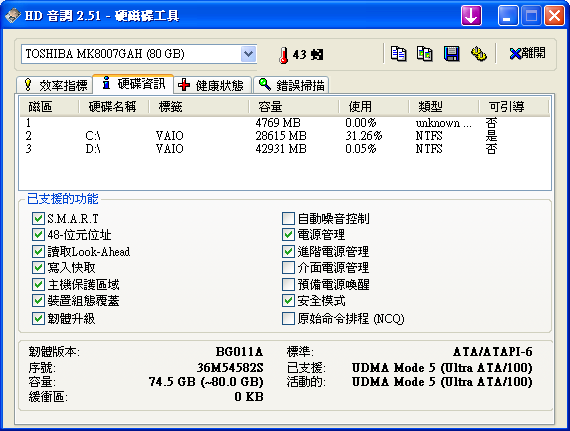Select the C:\ partition row
This screenshot has height=431, width=570.
click(285, 136)
